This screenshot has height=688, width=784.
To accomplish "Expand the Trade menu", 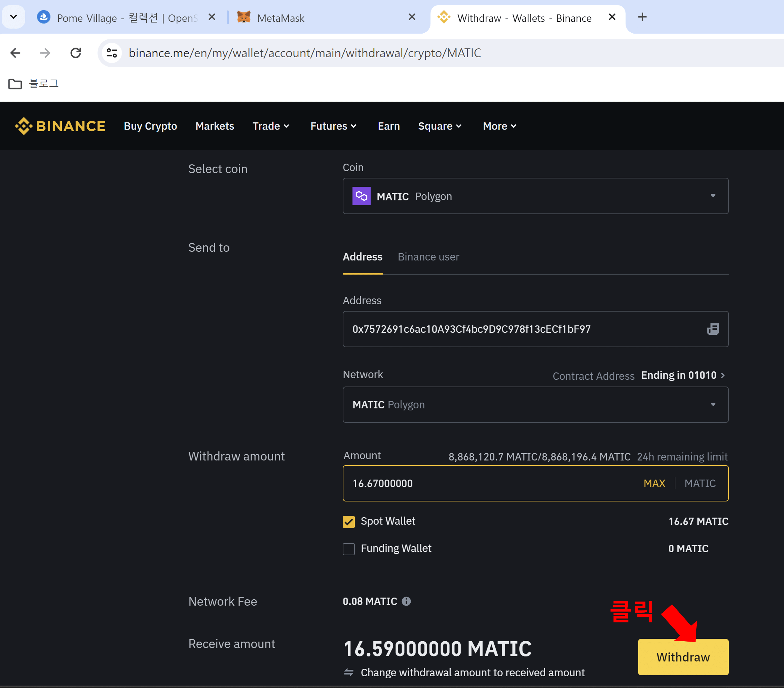I will point(270,126).
